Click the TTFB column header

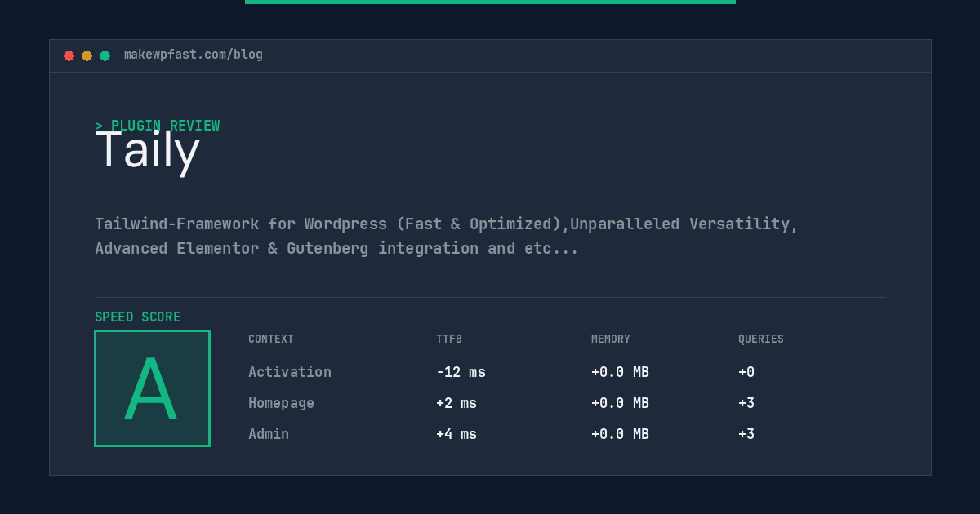click(x=449, y=339)
